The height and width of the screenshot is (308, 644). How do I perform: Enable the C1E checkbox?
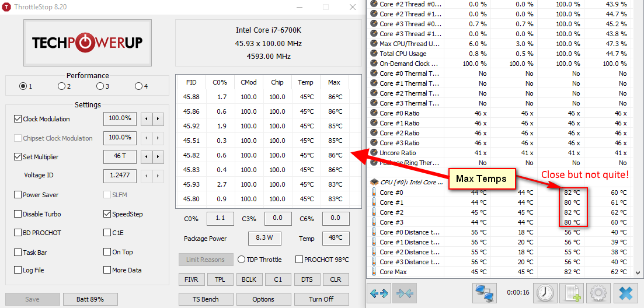(x=107, y=233)
